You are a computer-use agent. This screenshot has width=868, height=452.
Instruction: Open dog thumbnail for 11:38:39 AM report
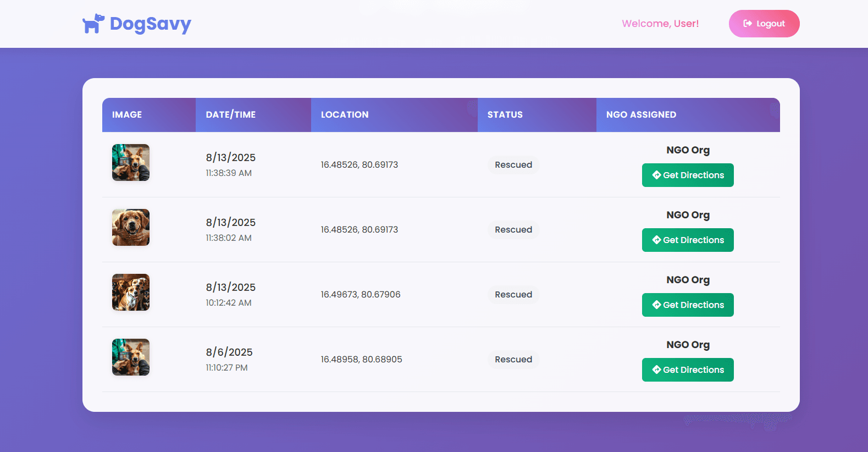131,163
